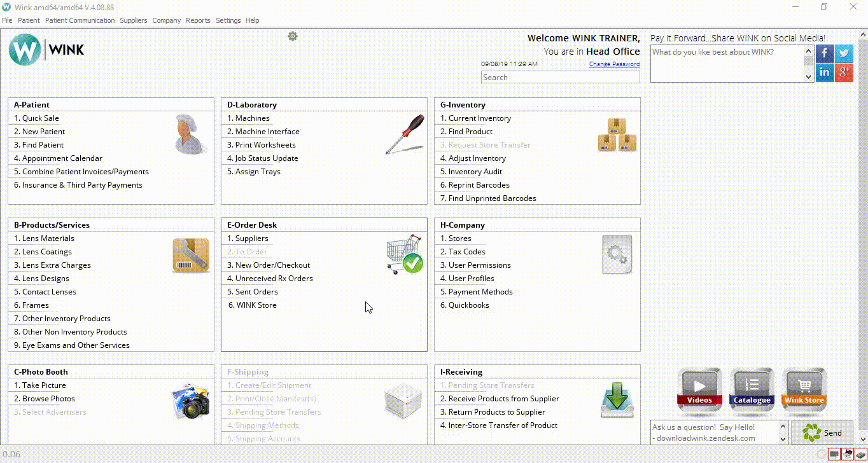Open New Order/Checkout in Order Desk
The image size is (868, 463).
pos(272,265)
